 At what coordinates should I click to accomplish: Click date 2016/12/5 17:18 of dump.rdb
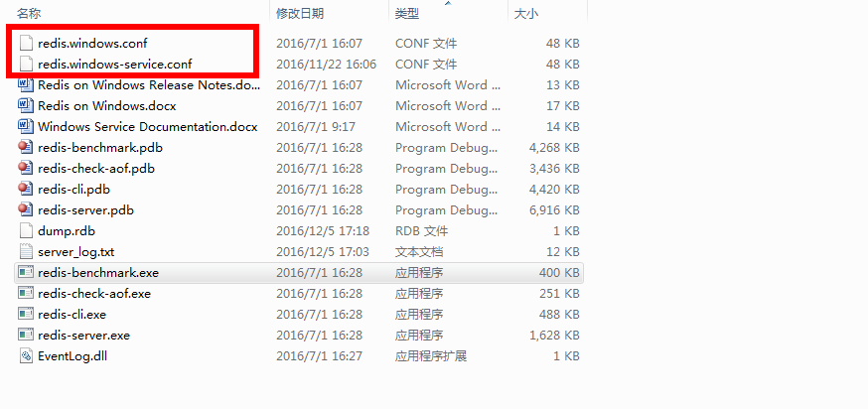[323, 230]
